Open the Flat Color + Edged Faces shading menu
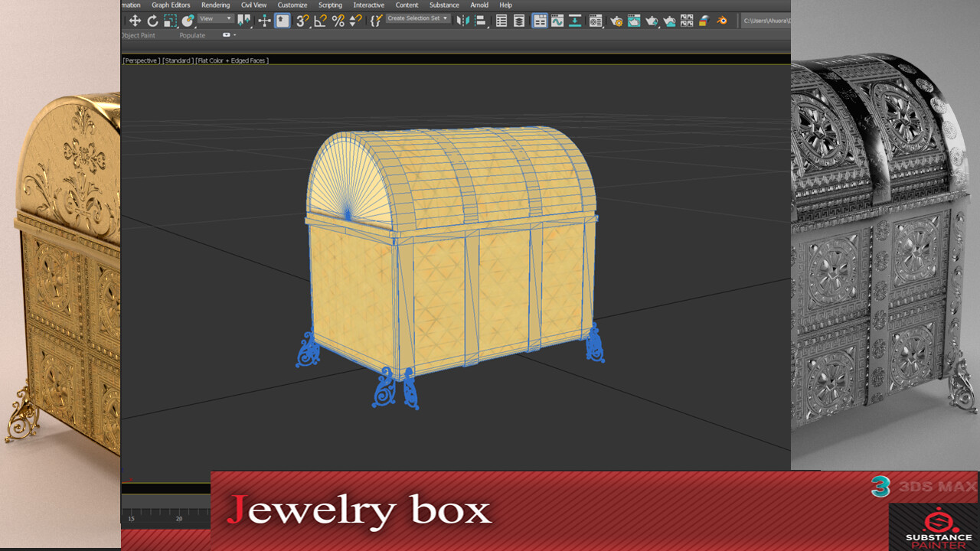This screenshot has width=980, height=551. 232,60
